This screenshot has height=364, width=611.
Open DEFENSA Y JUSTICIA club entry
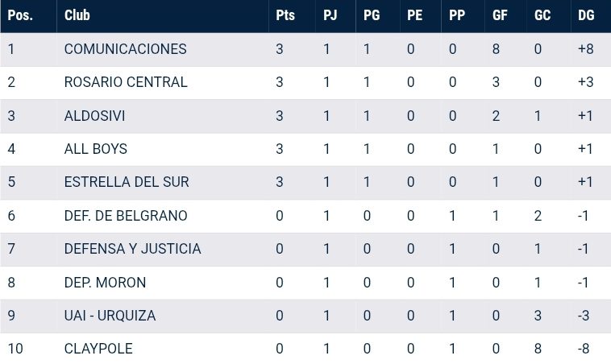(132, 249)
